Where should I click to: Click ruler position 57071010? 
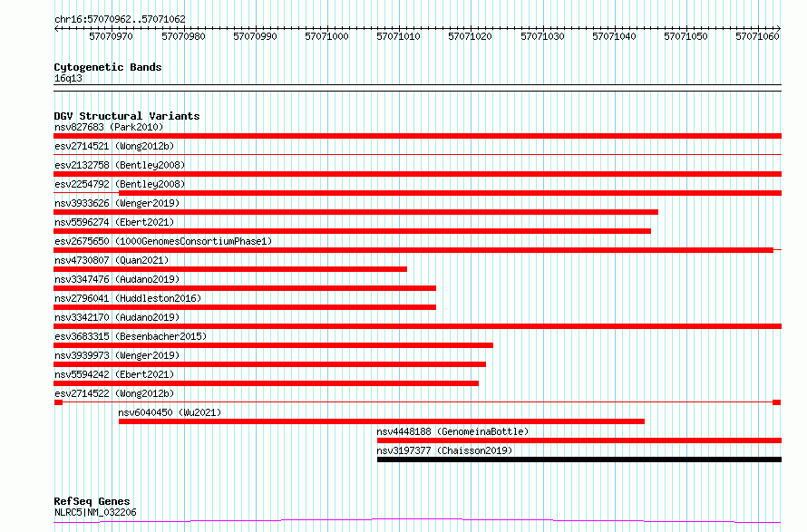coord(398,36)
